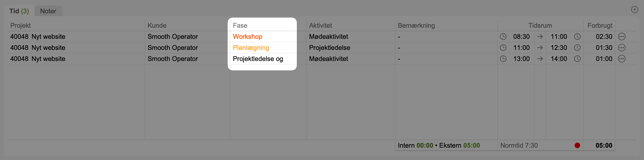644x160 pixels.
Task: Click the red status dot indicator
Action: [577, 145]
